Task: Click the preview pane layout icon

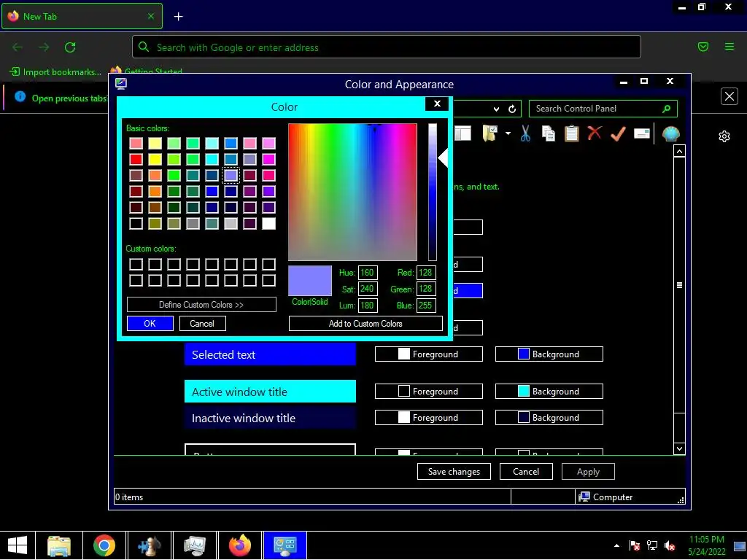Action: point(462,134)
